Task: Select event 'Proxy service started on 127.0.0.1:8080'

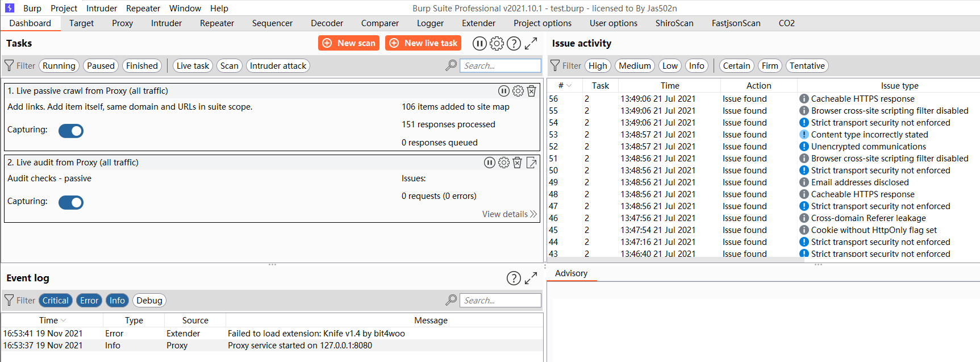Action: point(272,346)
